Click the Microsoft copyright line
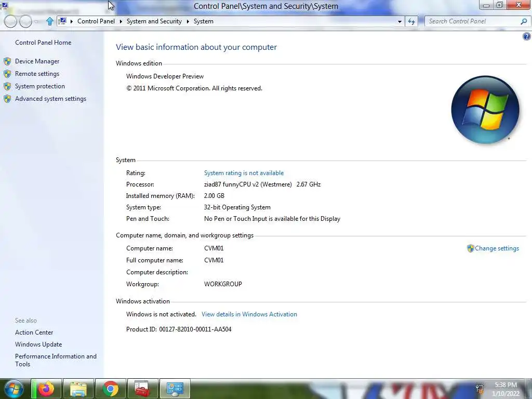This screenshot has width=532, height=399. 194,88
